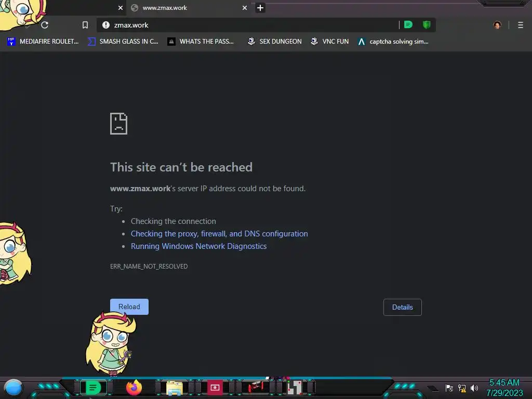Open the VNC FUN bookmark
This screenshot has width=532, height=399.
coord(330,42)
